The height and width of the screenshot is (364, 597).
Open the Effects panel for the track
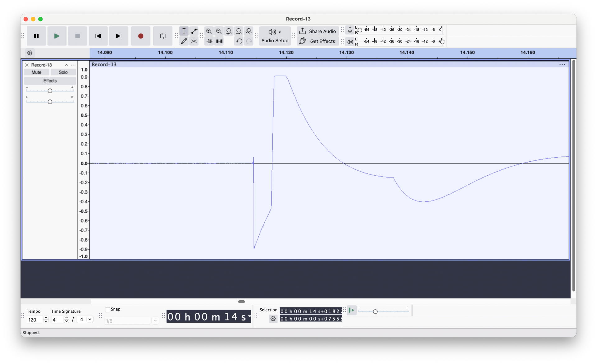(50, 81)
